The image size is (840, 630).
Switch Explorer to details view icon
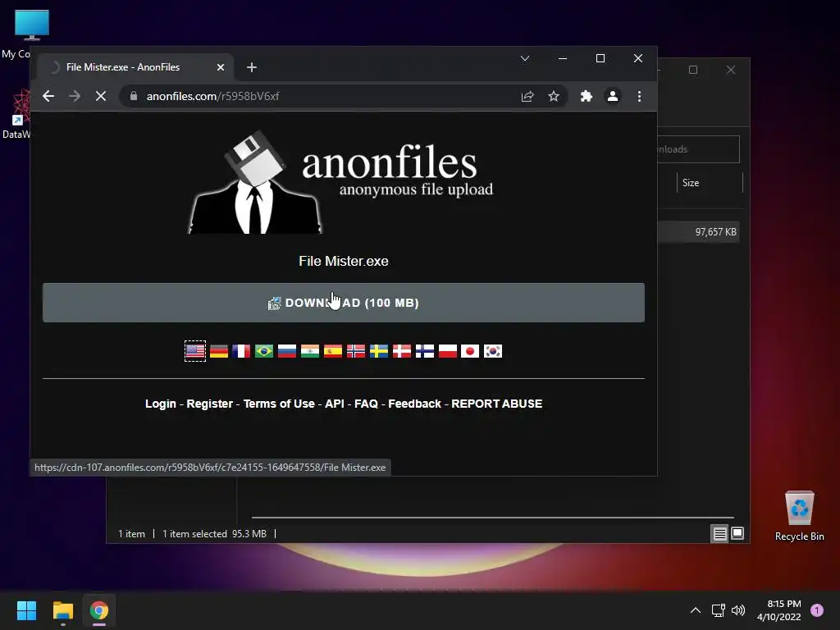click(x=719, y=533)
